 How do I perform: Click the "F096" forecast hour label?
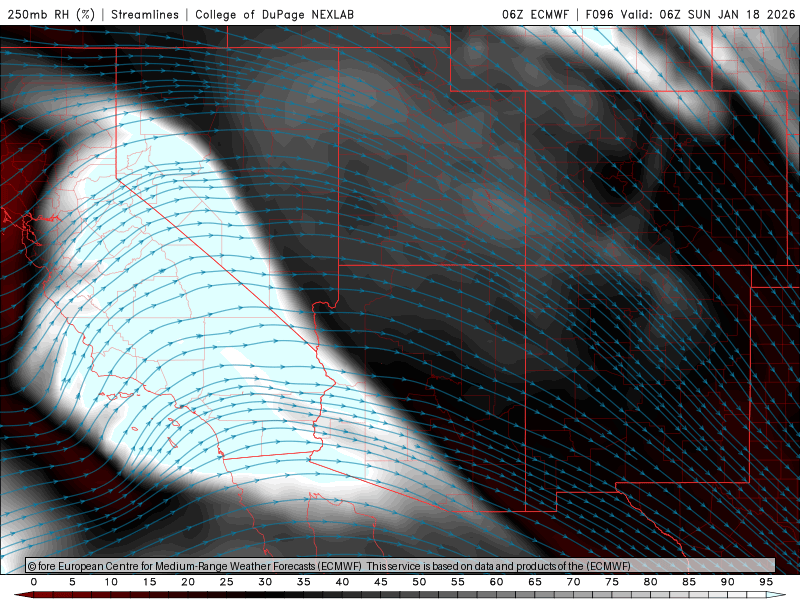pyautogui.click(x=599, y=14)
